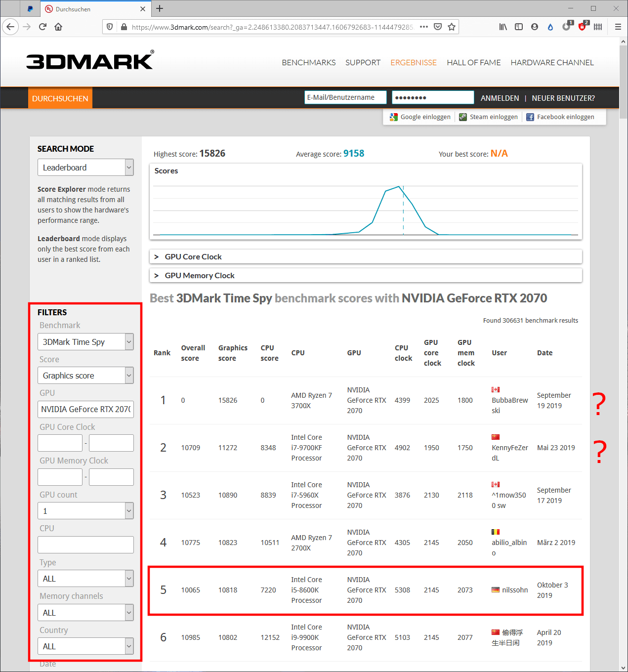Open HALL OF FAME page
The height and width of the screenshot is (672, 628).
474,63
